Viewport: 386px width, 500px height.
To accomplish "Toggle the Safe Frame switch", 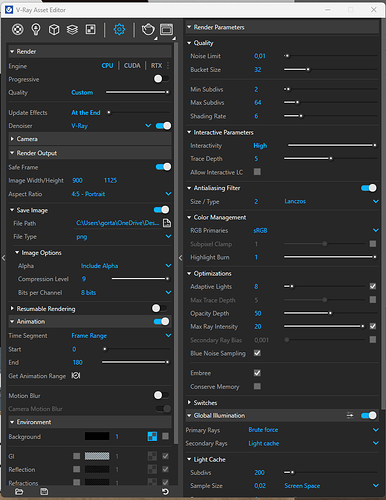I will 163,167.
